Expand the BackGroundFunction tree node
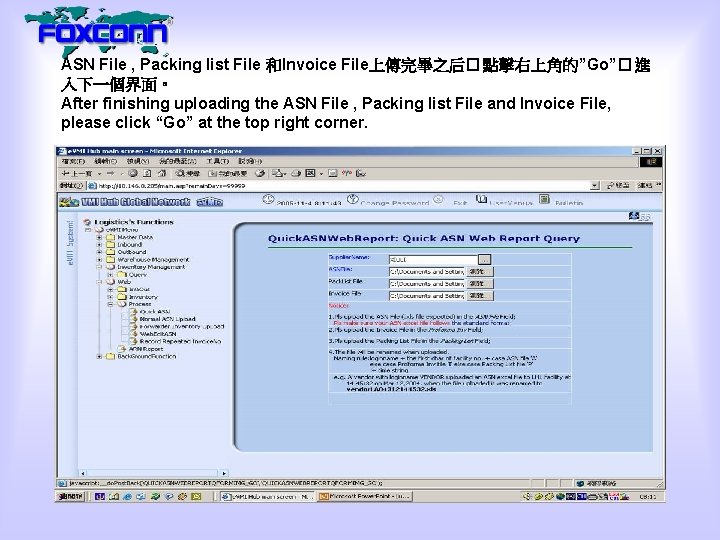720x540 pixels. 99,356
